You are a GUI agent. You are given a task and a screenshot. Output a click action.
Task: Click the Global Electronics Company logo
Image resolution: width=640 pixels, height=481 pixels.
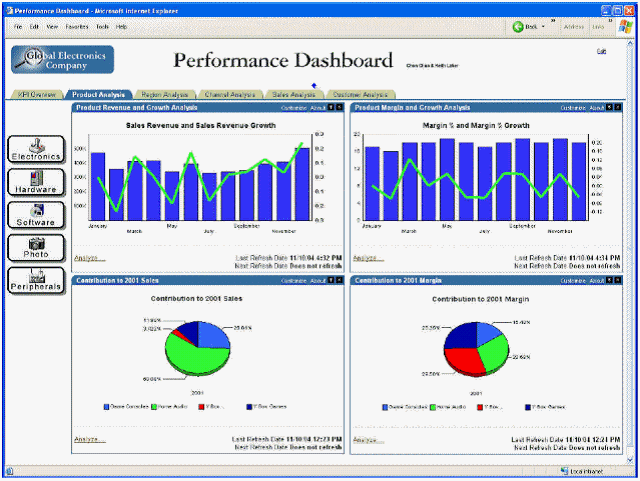pyautogui.click(x=62, y=60)
